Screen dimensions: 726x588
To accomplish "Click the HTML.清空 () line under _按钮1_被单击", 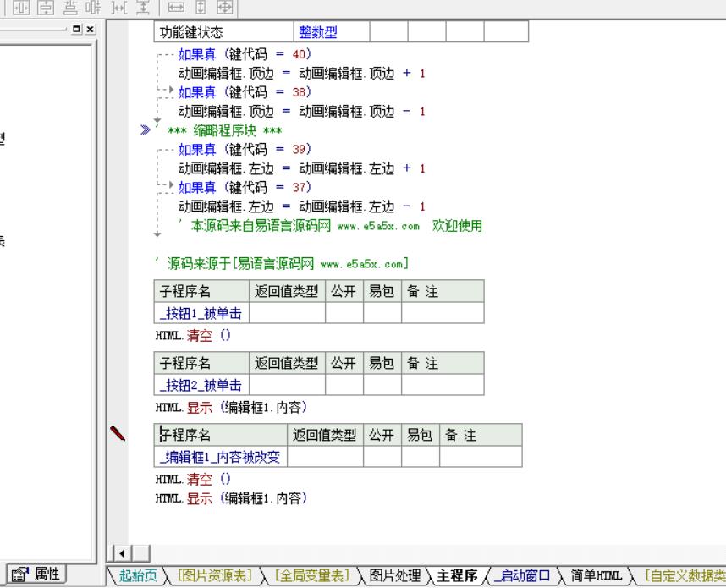I will tap(193, 335).
